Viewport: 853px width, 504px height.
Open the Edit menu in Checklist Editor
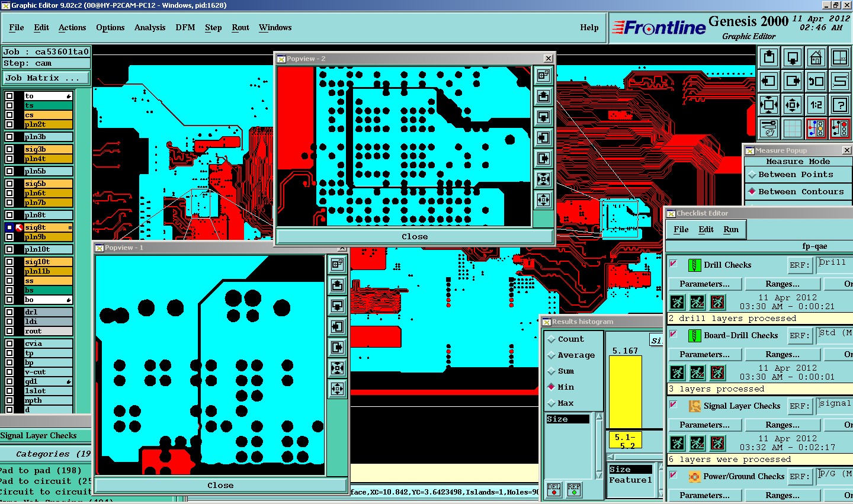706,229
